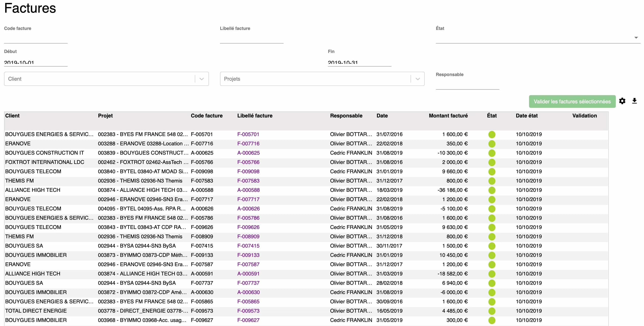This screenshot has height=326, width=644.
Task: Sort by Client column header
Action: [12, 116]
